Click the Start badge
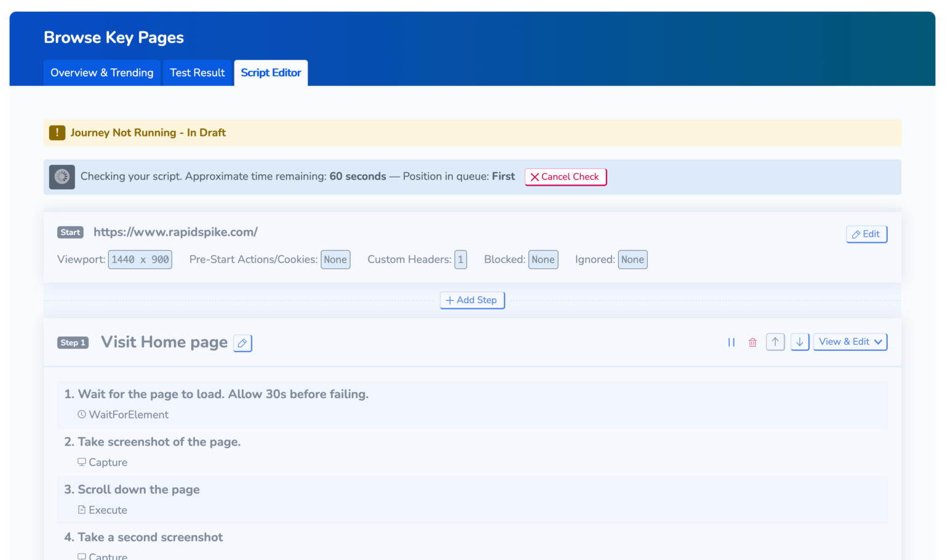The width and height of the screenshot is (945, 560). coord(70,232)
